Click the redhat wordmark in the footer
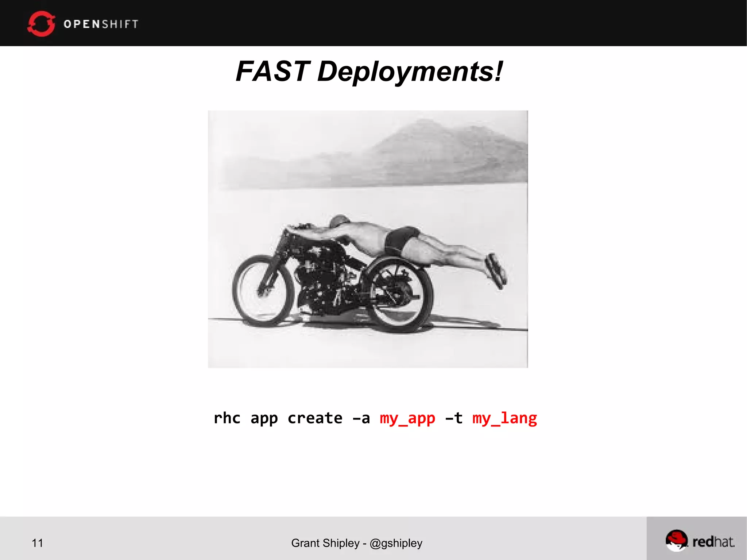Viewport: 747px width, 560px height. tap(713, 542)
